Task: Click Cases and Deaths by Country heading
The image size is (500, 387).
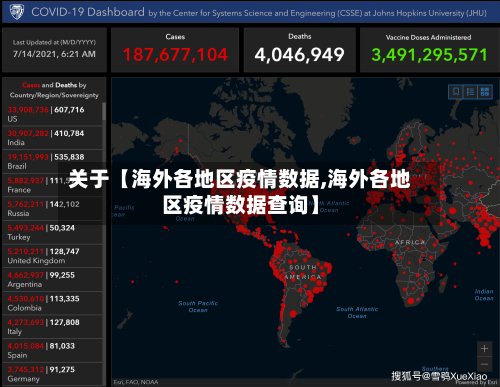Action: [54, 90]
